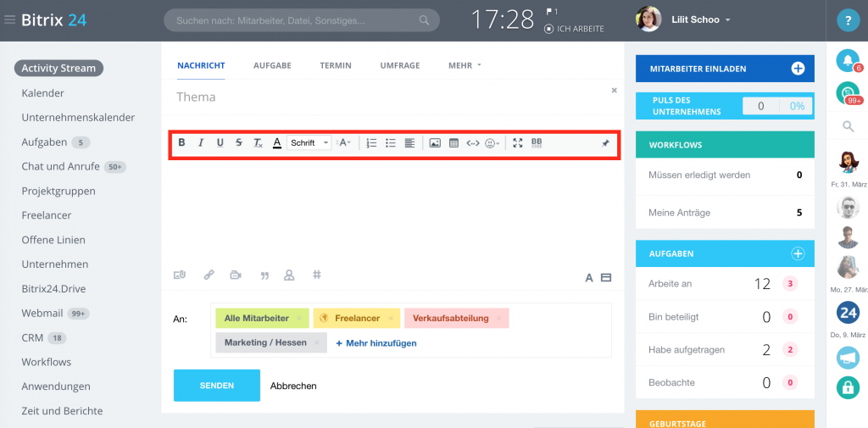The height and width of the screenshot is (428, 868).
Task: Insert a numbered list
Action: [x=371, y=143]
